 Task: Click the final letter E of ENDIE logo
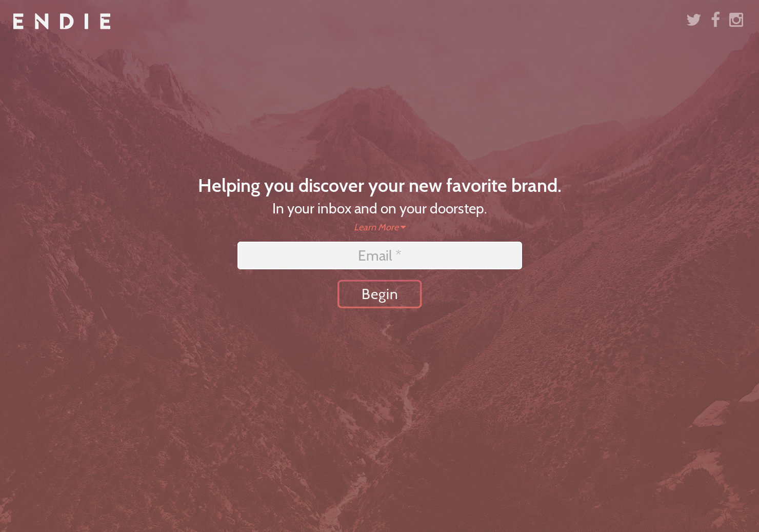pyautogui.click(x=105, y=22)
